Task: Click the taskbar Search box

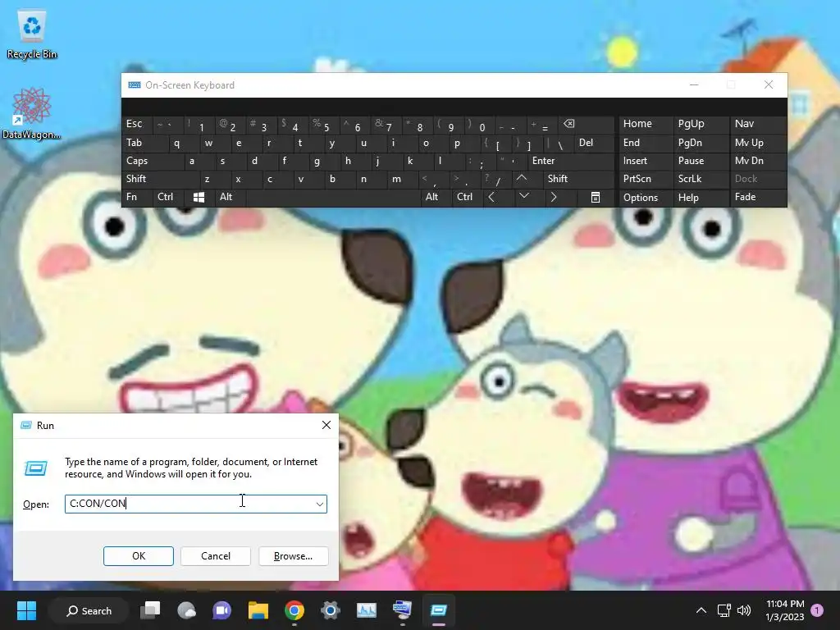Action: point(89,610)
